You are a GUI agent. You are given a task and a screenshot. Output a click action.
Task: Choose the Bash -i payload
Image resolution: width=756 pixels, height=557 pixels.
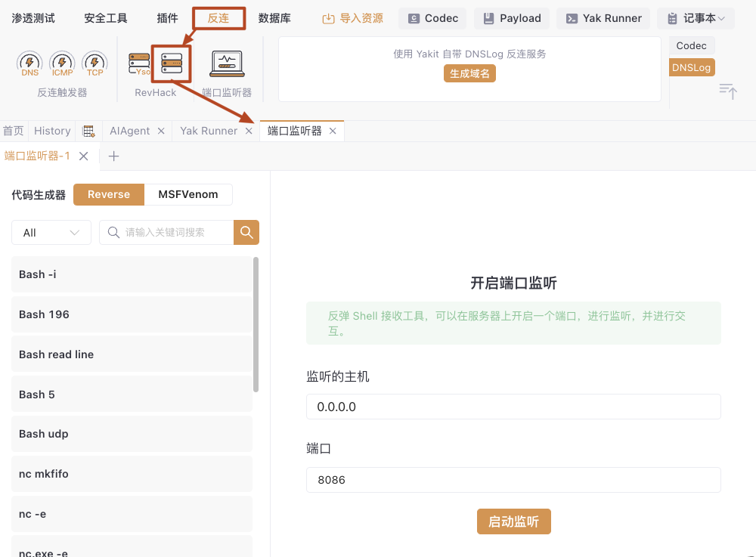(132, 274)
